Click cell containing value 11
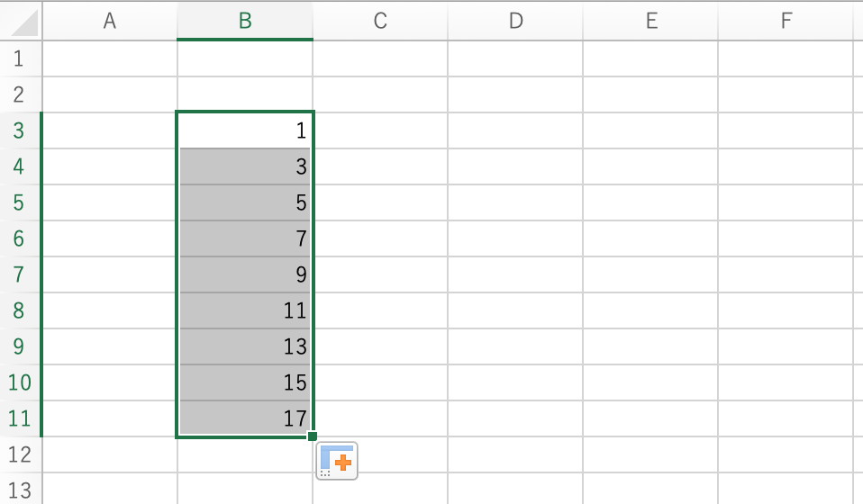 pyautogui.click(x=245, y=311)
